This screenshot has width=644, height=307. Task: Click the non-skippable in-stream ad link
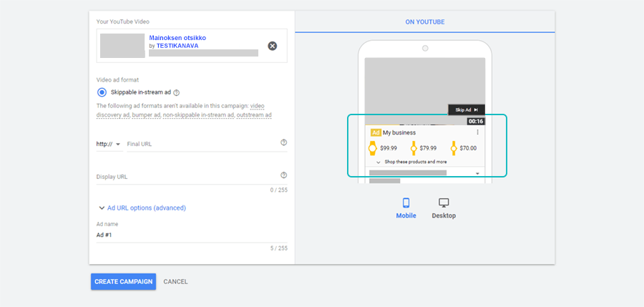click(199, 115)
